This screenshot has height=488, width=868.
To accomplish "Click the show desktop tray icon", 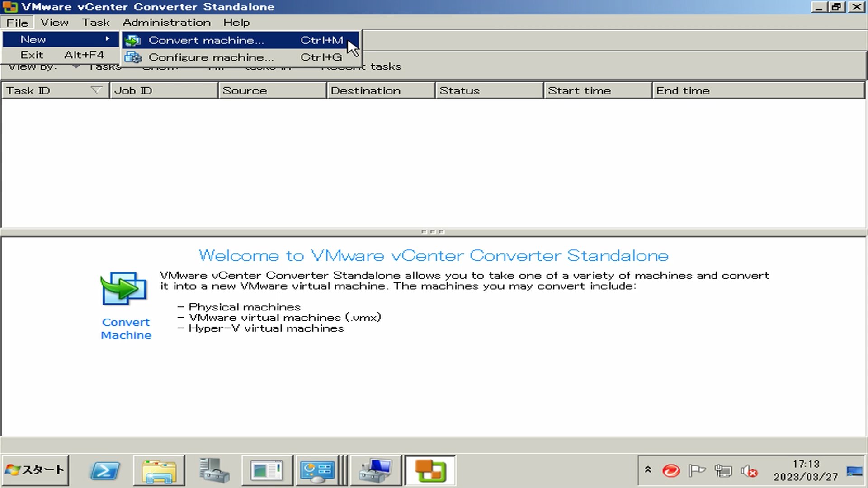I will coord(854,471).
